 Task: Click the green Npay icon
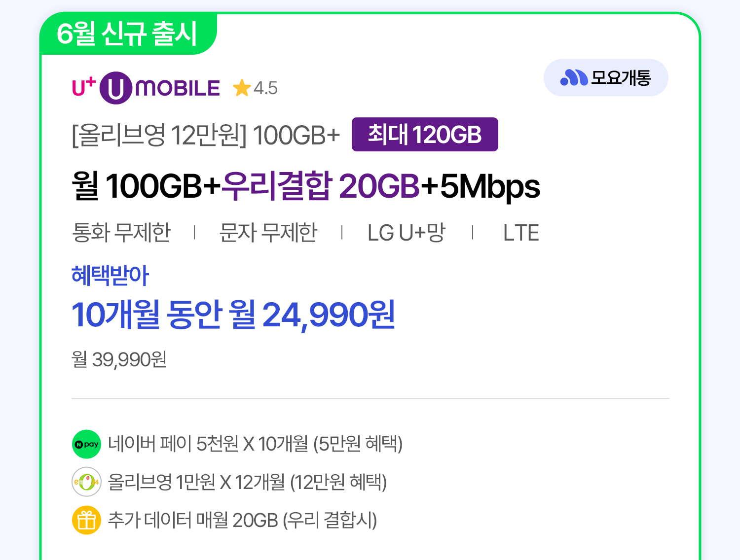coord(86,444)
